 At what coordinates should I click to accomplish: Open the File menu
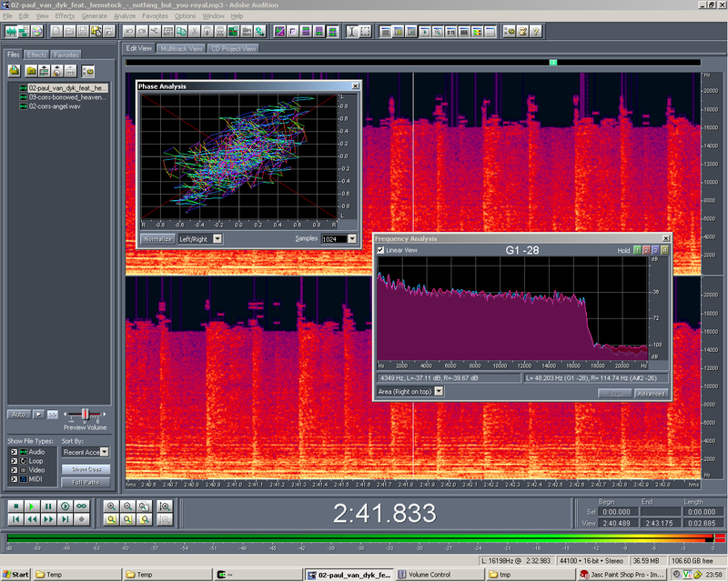pos(7,15)
